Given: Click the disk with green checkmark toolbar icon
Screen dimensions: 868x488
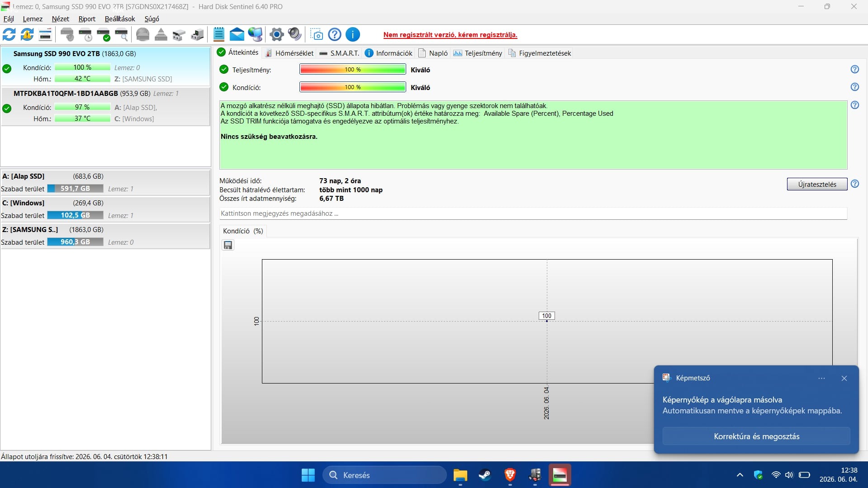Looking at the screenshot, I should pos(104,34).
